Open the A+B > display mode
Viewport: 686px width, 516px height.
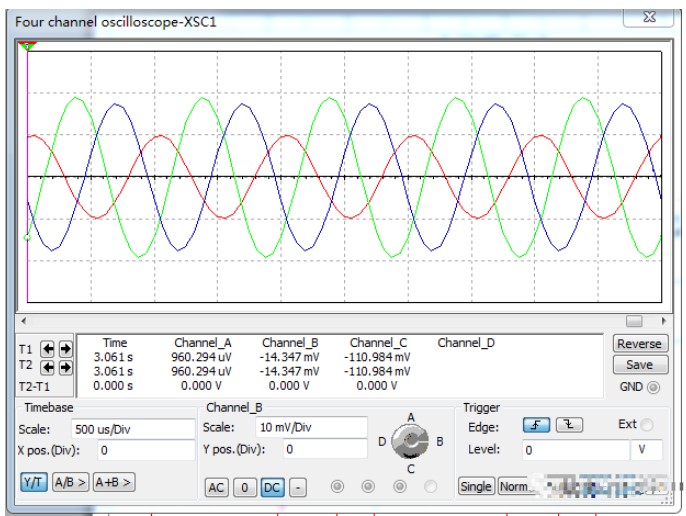(114, 482)
